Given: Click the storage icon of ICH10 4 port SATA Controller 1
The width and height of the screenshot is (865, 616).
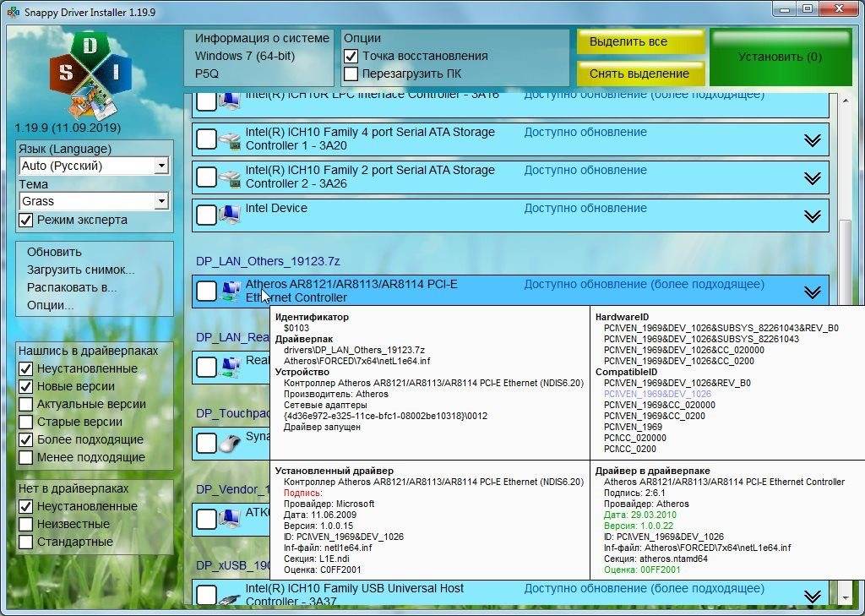Looking at the screenshot, I should point(230,140).
